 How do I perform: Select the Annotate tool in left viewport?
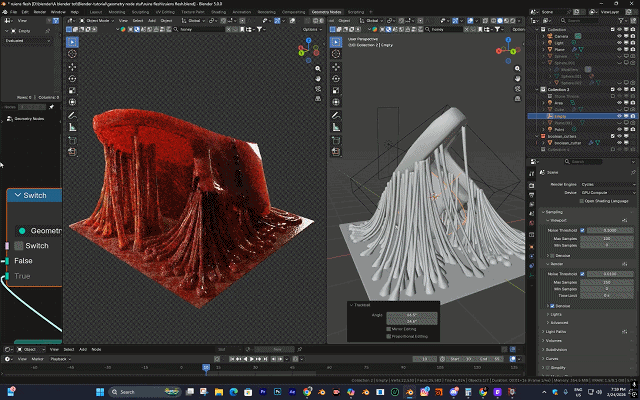(x=73, y=116)
